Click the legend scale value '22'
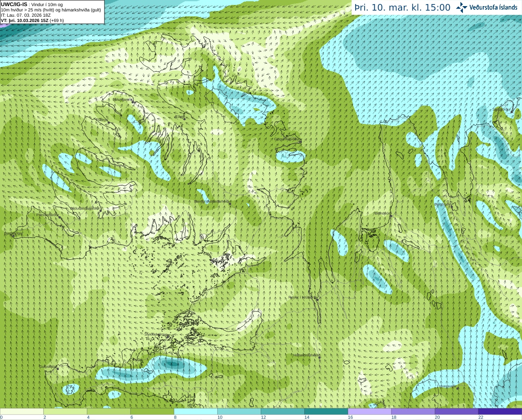522x420 pixels. (x=481, y=417)
